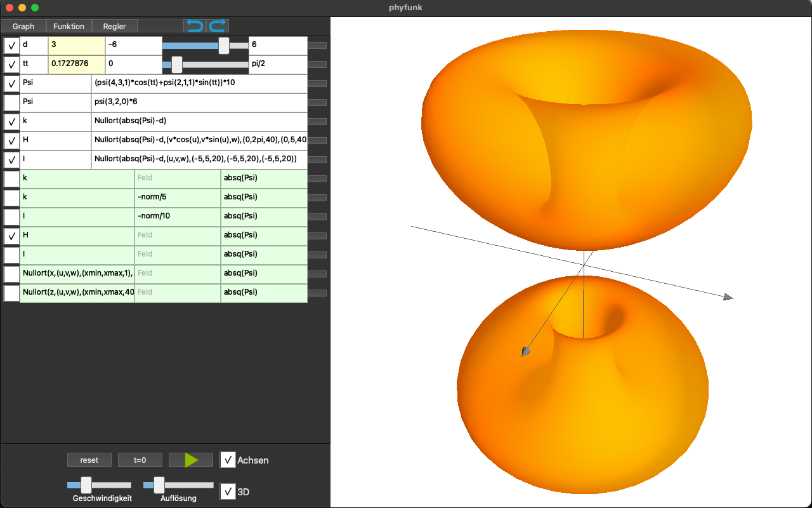This screenshot has height=508, width=812.
Task: Click the undo arrow icon
Action: pos(195,26)
